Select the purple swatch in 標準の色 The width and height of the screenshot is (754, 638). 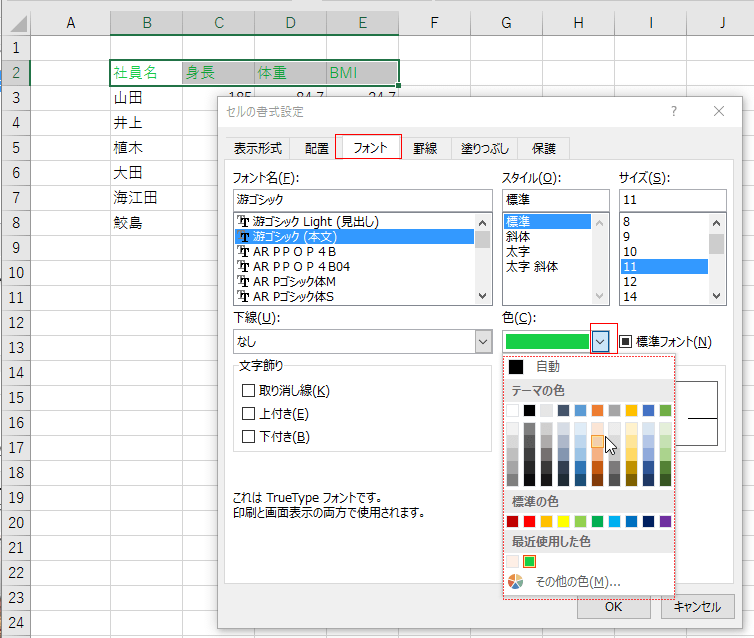666,521
